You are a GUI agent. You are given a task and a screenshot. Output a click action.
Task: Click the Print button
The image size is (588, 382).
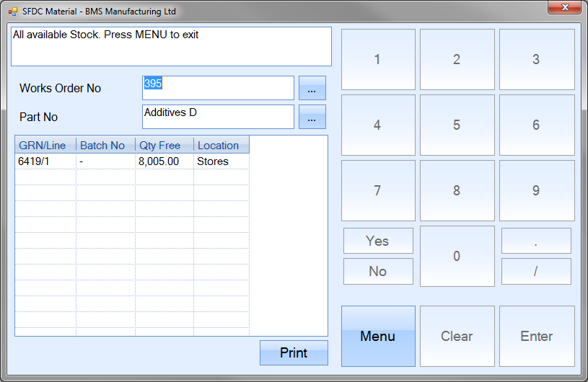point(294,352)
